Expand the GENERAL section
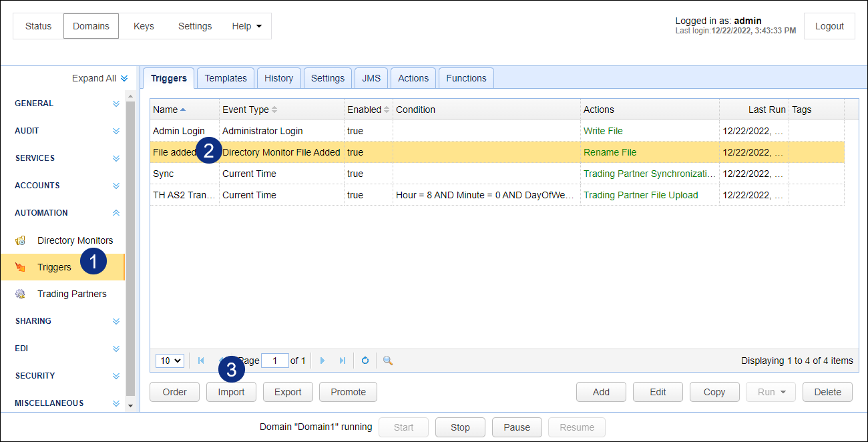This screenshot has width=868, height=442. tap(116, 103)
